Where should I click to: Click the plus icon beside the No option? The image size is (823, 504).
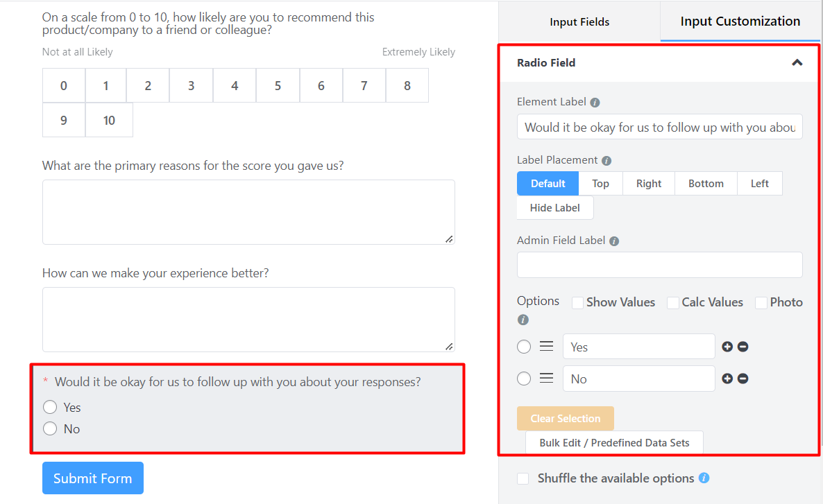point(727,378)
